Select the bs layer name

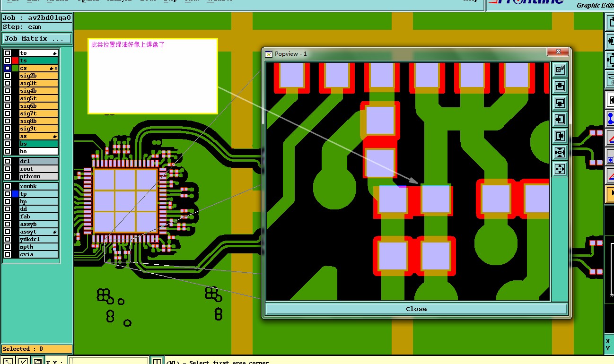click(38, 144)
